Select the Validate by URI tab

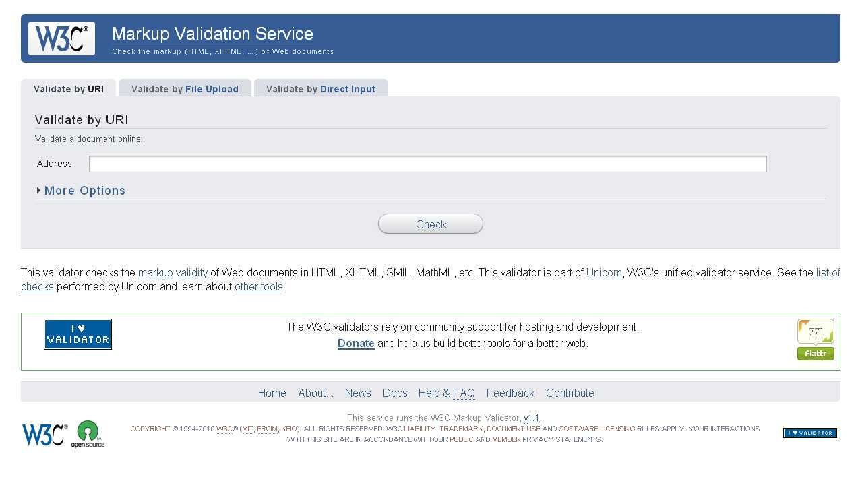click(69, 89)
